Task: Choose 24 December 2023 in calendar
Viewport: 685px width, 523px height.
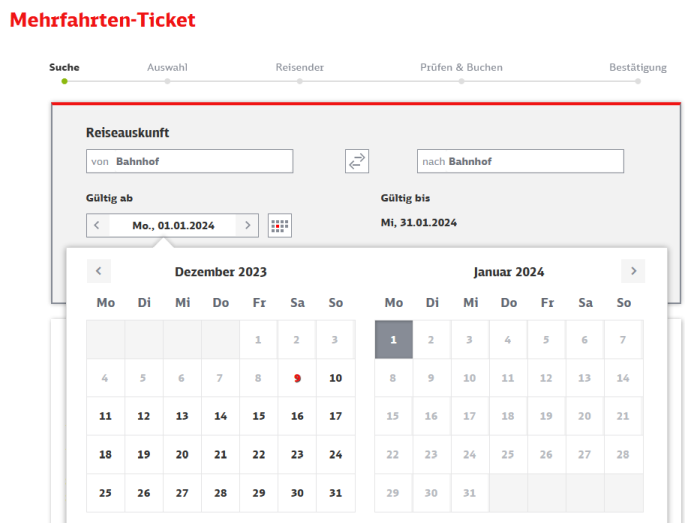Action: 336,454
